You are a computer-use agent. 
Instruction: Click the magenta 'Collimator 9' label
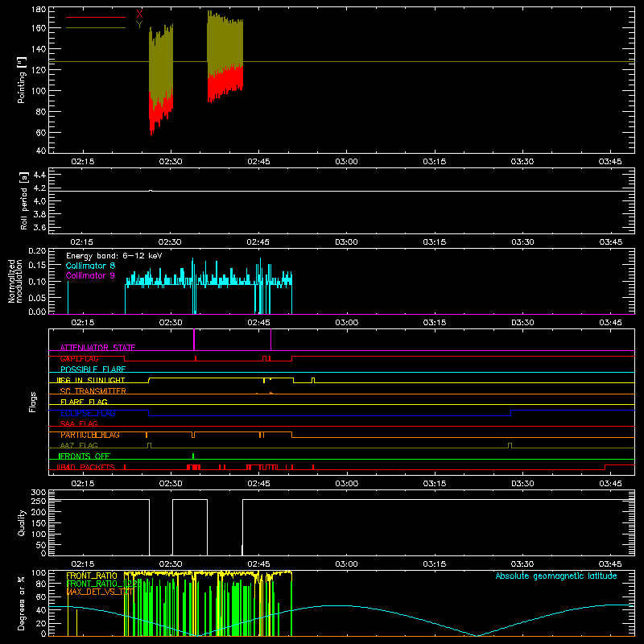pos(90,275)
